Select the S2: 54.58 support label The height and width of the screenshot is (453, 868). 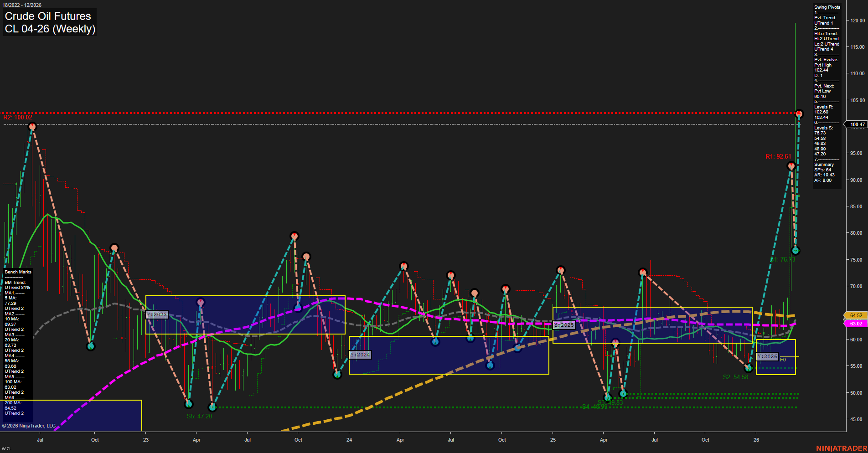(736, 377)
